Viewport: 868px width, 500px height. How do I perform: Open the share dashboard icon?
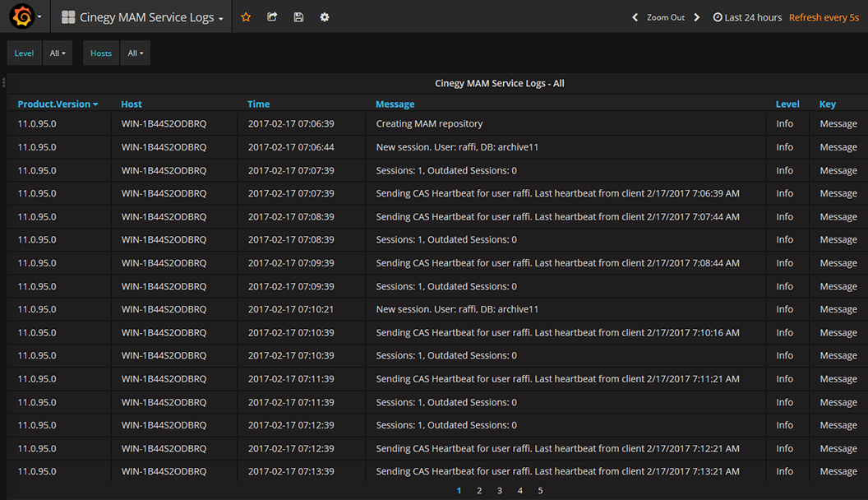pyautogui.click(x=272, y=17)
